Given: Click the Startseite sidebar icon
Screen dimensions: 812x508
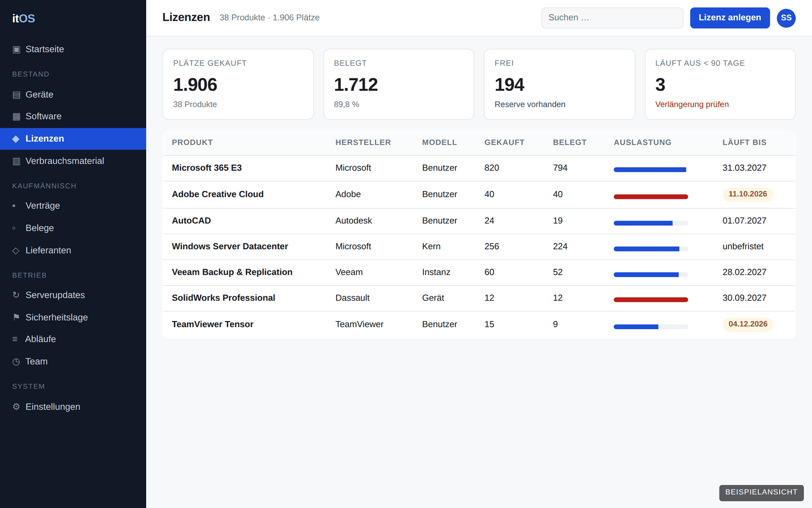Looking at the screenshot, I should (x=16, y=49).
